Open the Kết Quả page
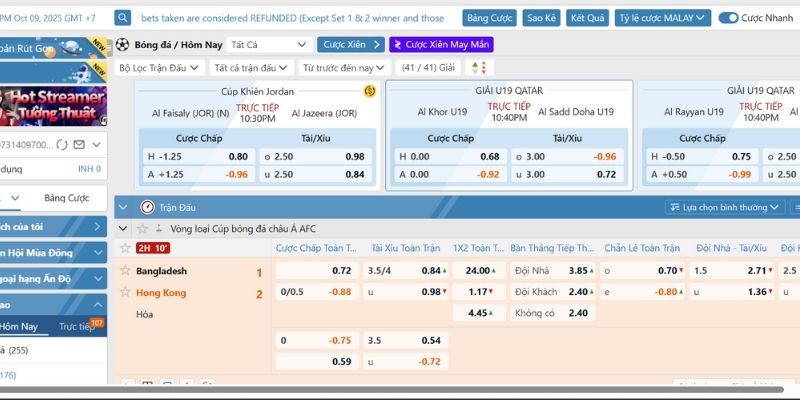Viewport: 800px width, 400px height. [x=587, y=18]
